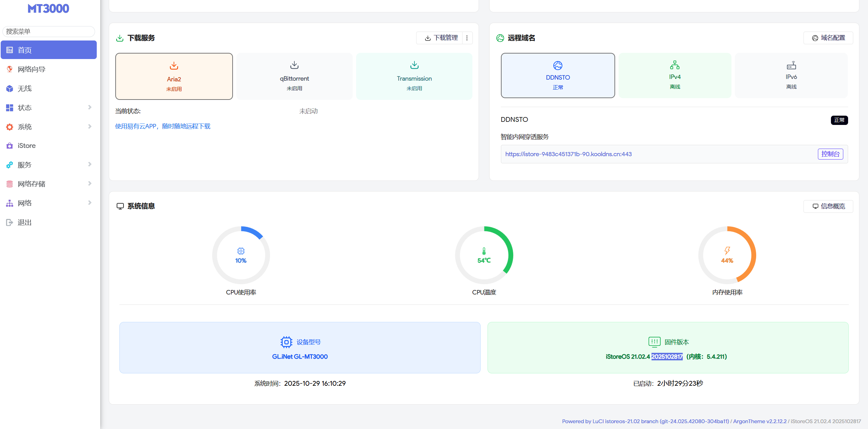
Task: Select the Aria2 download service card
Action: click(174, 76)
